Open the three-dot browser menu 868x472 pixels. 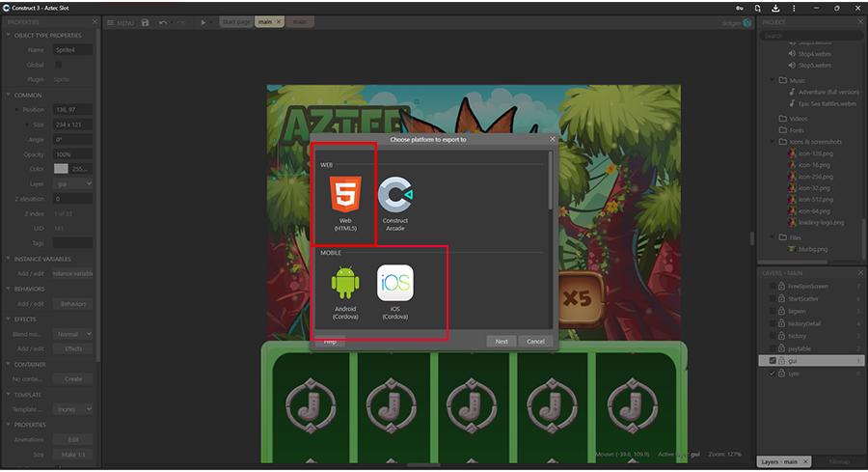click(x=794, y=9)
